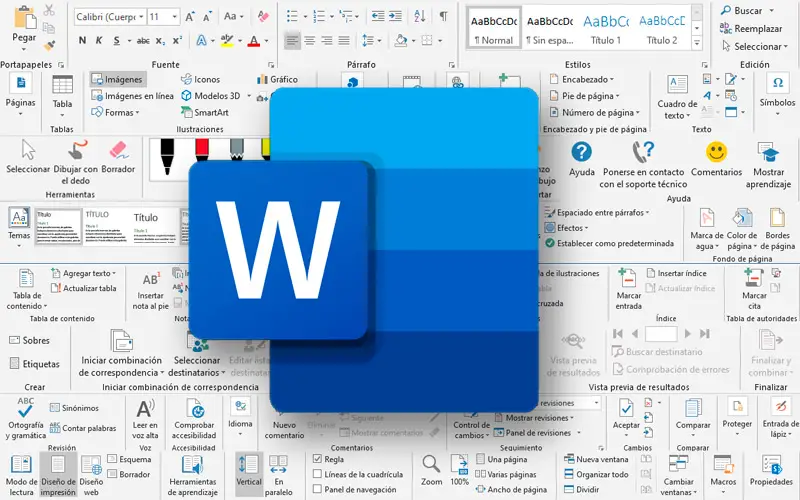
Task: Select Ancho de página option
Action: point(511,490)
